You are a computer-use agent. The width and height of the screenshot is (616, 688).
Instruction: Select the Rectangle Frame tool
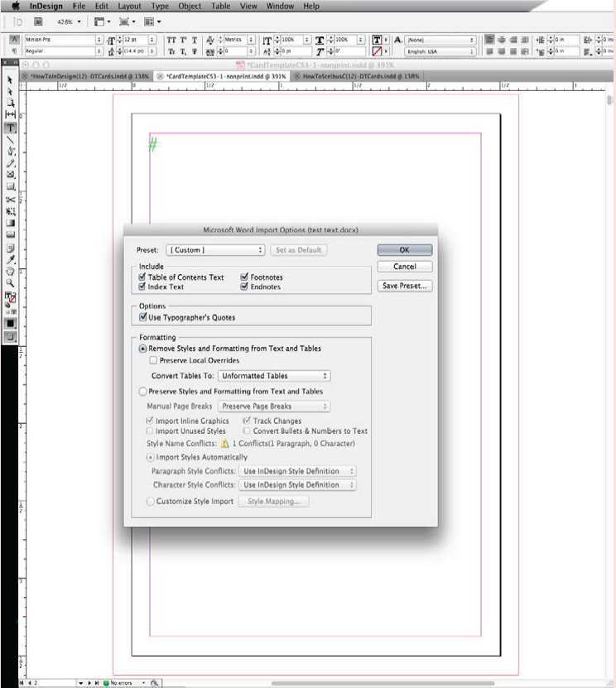[11, 176]
